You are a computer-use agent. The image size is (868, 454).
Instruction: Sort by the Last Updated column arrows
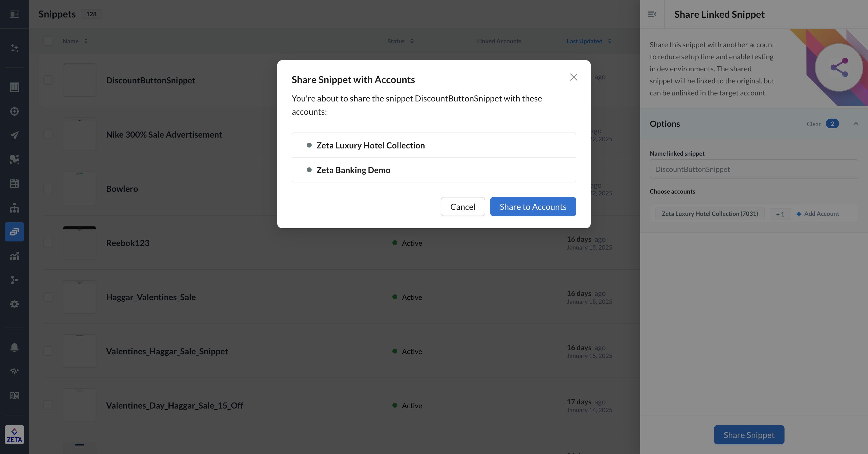tap(609, 41)
